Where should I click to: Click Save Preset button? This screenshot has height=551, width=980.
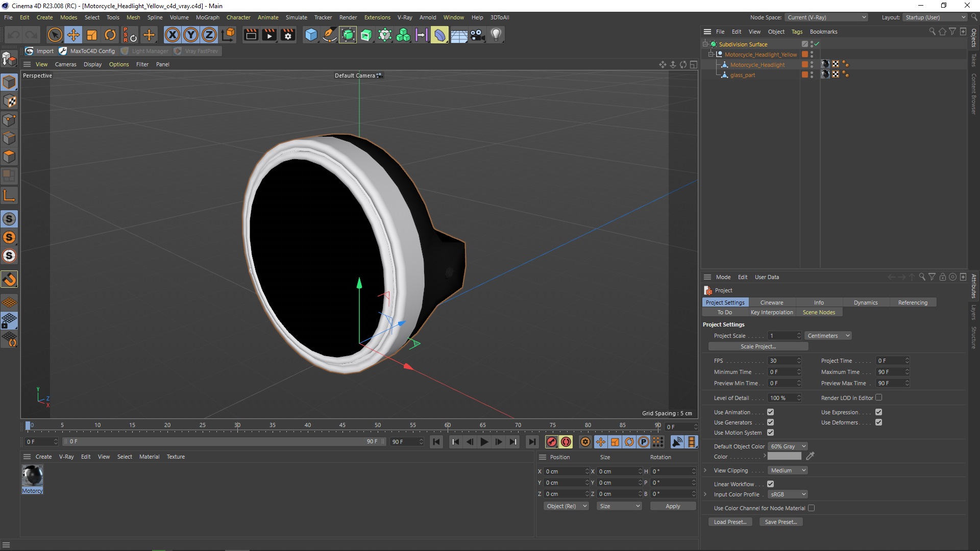coord(781,522)
